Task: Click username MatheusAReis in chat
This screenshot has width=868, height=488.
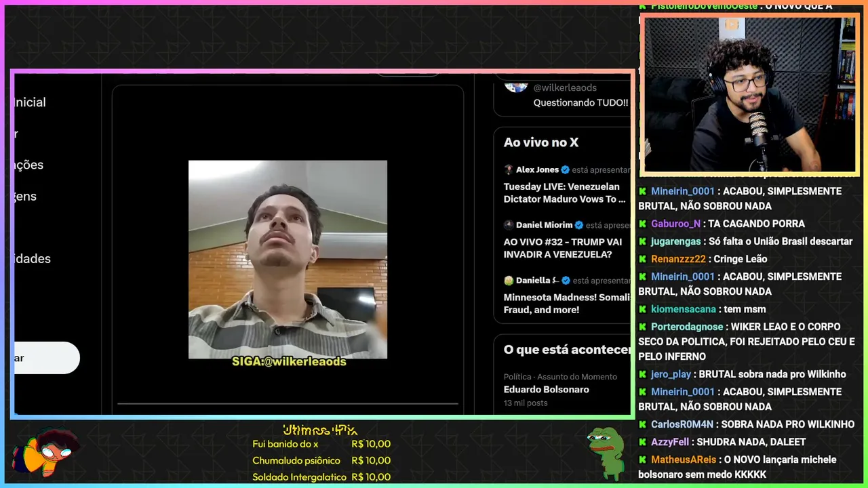Action: point(684,460)
